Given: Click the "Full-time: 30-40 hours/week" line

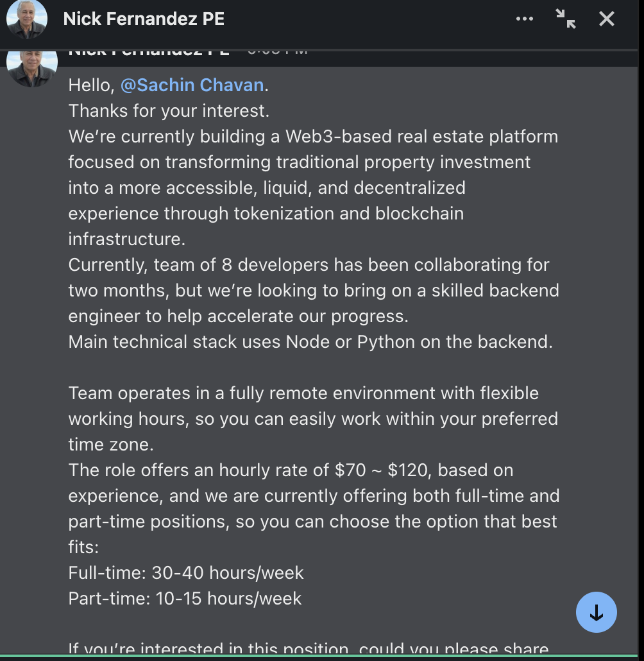Looking at the screenshot, I should [186, 573].
